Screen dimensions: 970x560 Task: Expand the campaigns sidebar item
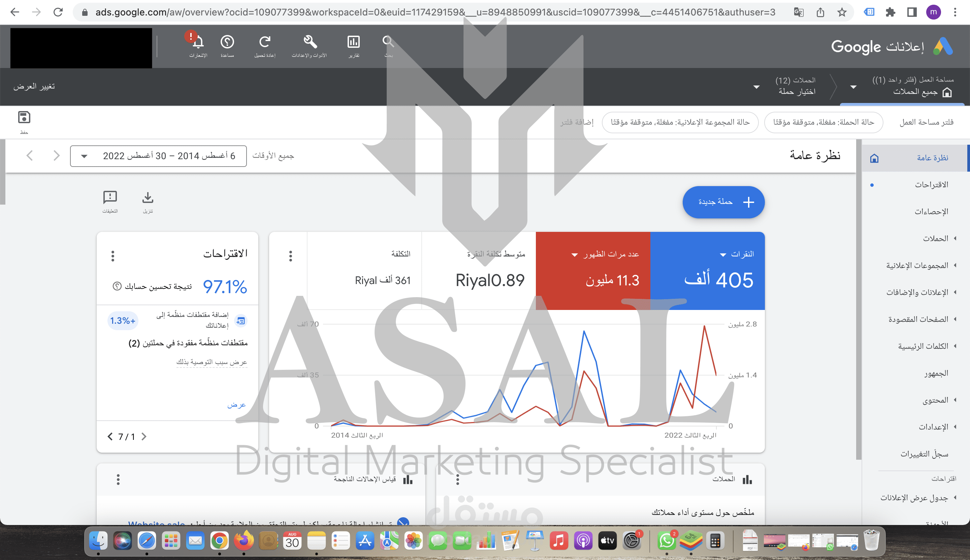[x=935, y=239]
